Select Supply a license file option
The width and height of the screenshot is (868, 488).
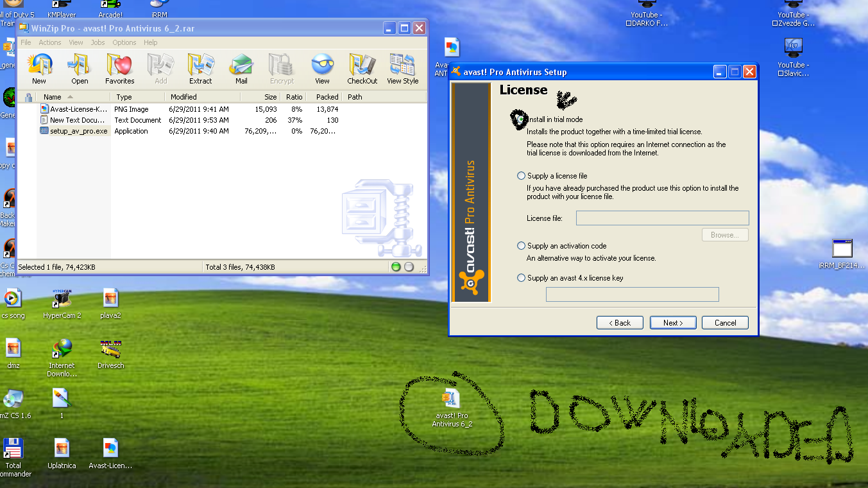point(521,176)
